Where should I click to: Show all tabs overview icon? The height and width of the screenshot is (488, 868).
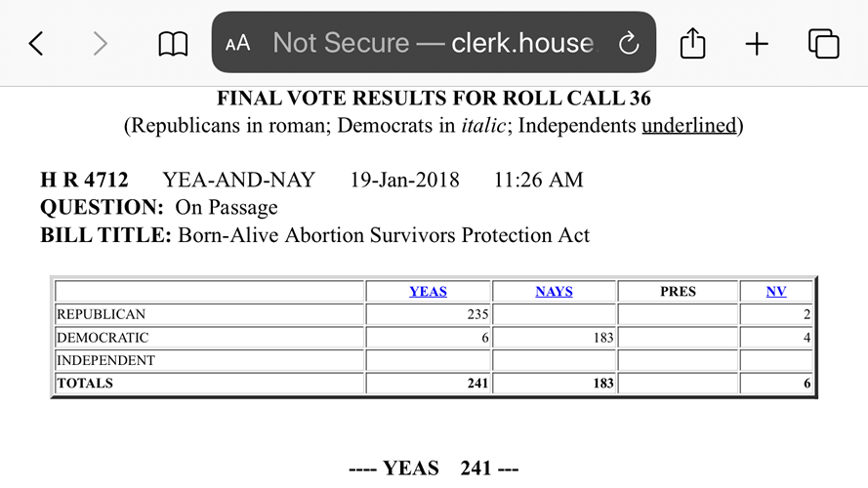click(x=823, y=43)
